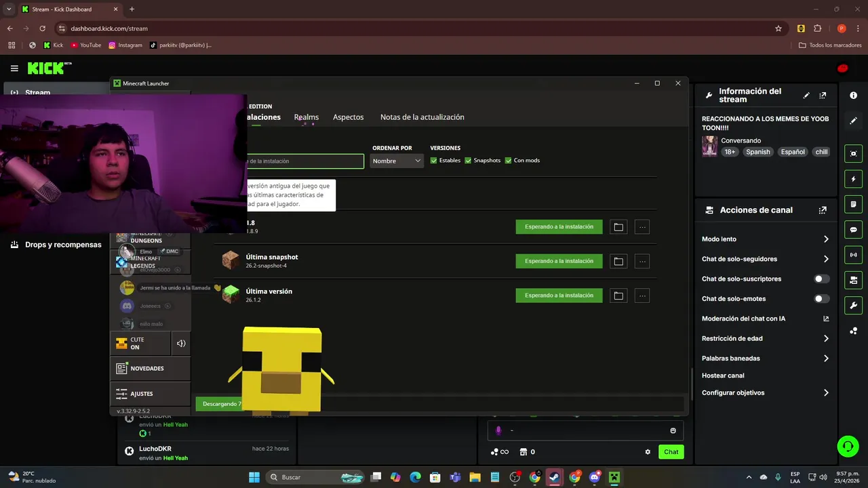The height and width of the screenshot is (488, 868).
Task: Expand the Modo lento option
Action: point(766,239)
